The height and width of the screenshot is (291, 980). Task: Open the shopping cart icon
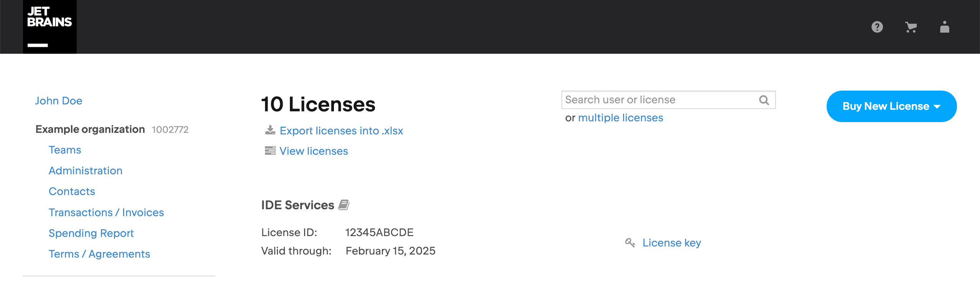911,27
